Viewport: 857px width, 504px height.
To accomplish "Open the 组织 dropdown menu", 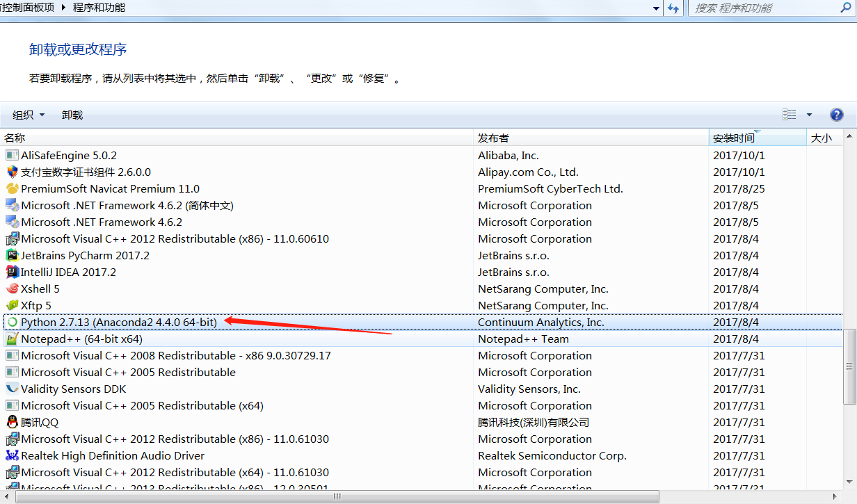I will pos(29,115).
